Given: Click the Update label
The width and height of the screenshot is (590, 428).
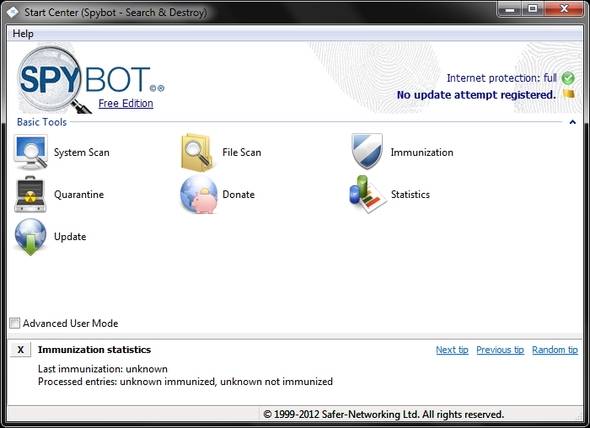Looking at the screenshot, I should (x=70, y=237).
